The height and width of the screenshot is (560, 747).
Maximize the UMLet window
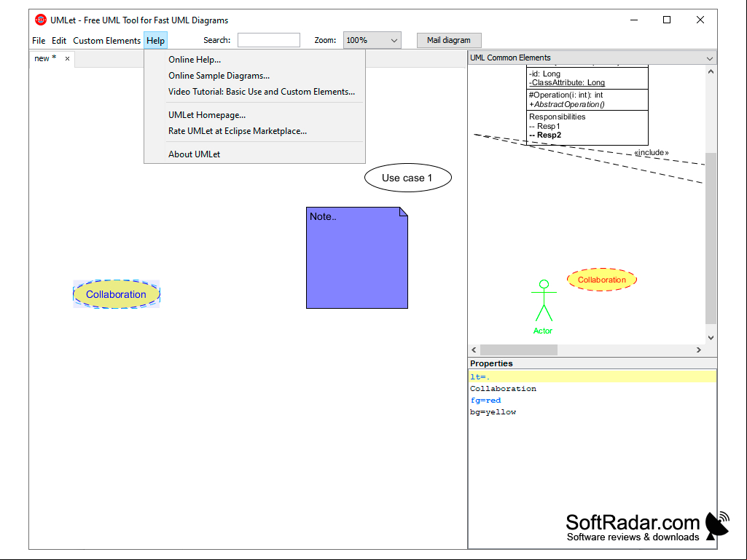[x=667, y=20]
